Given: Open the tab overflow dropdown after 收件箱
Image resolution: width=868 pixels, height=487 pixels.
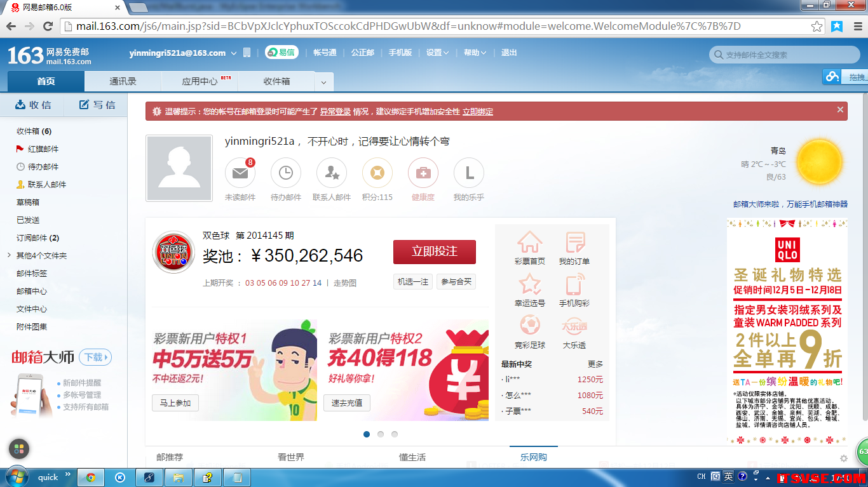Looking at the screenshot, I should coord(323,83).
